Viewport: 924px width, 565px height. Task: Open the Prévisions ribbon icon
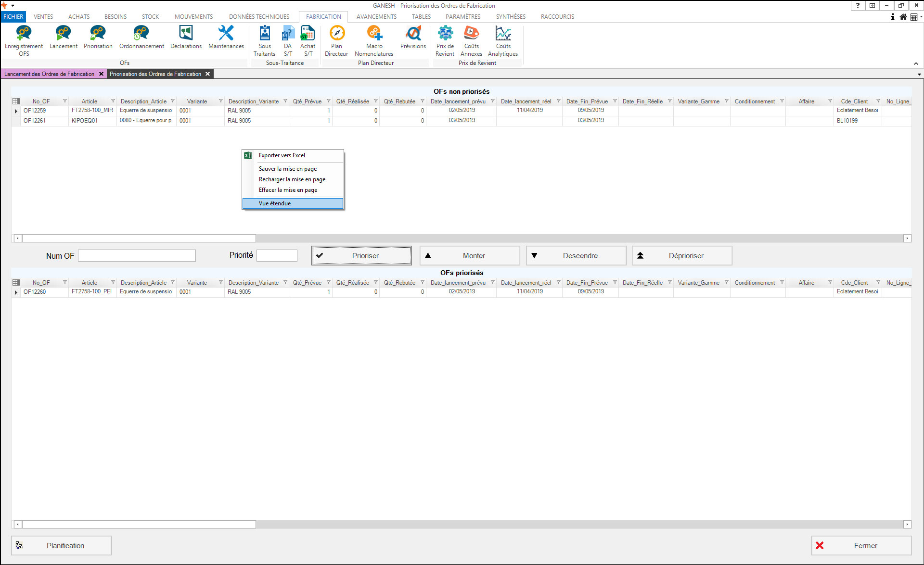413,34
